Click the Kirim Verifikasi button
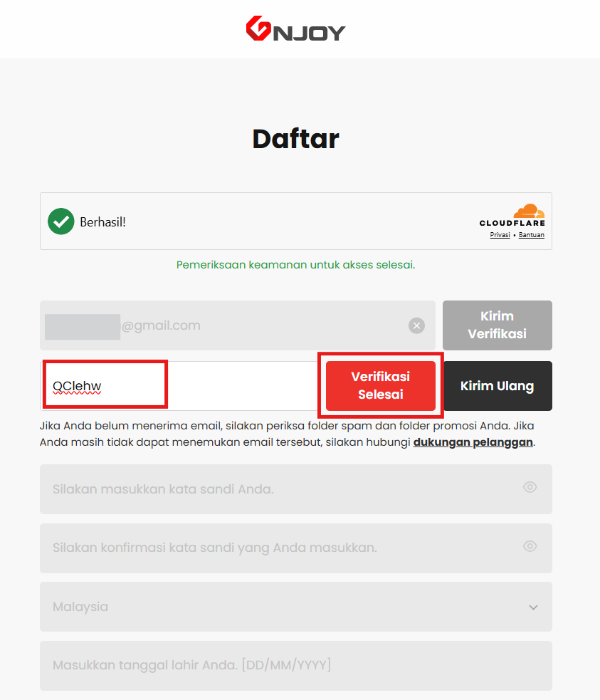This screenshot has height=700, width=600. (x=498, y=325)
